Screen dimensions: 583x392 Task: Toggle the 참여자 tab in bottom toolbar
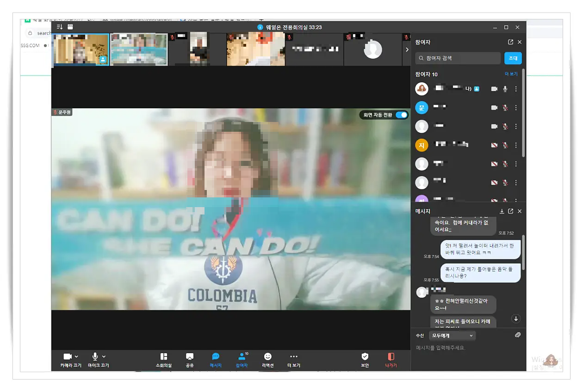[242, 360]
